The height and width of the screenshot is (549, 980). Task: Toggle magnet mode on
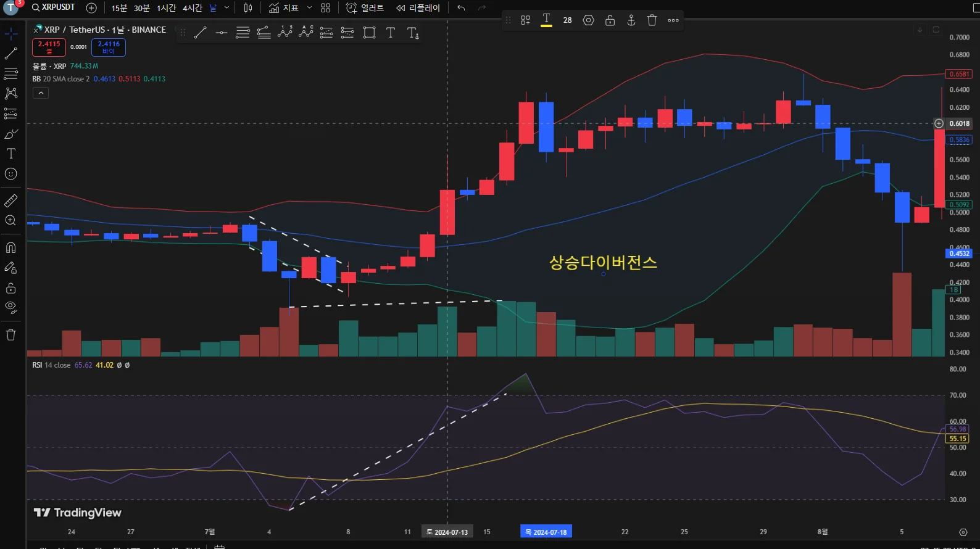(x=10, y=248)
